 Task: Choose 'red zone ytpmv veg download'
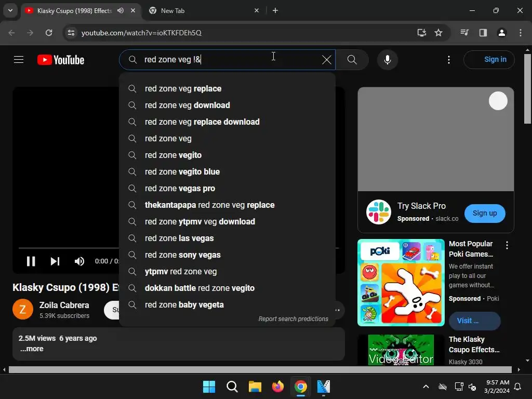[x=228, y=221]
